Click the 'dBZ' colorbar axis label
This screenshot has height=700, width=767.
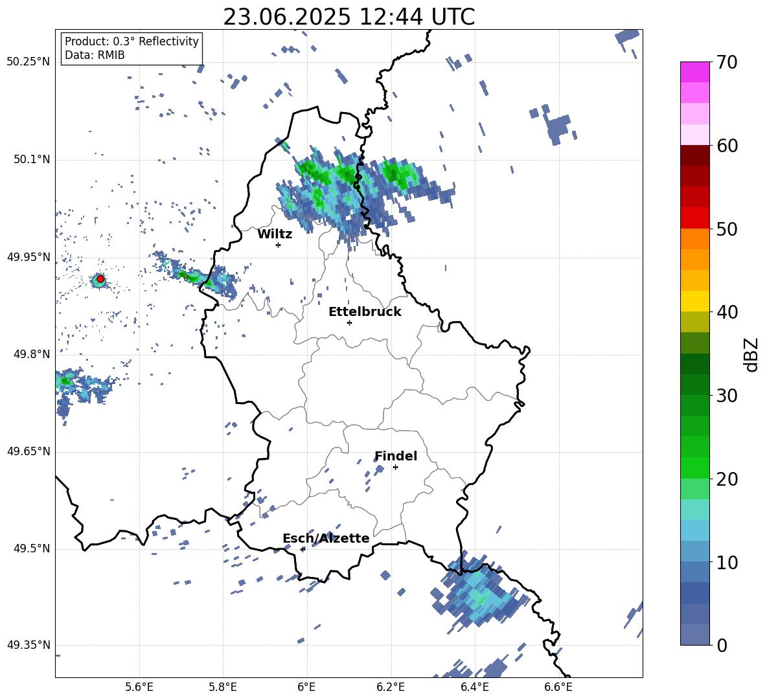tap(752, 354)
